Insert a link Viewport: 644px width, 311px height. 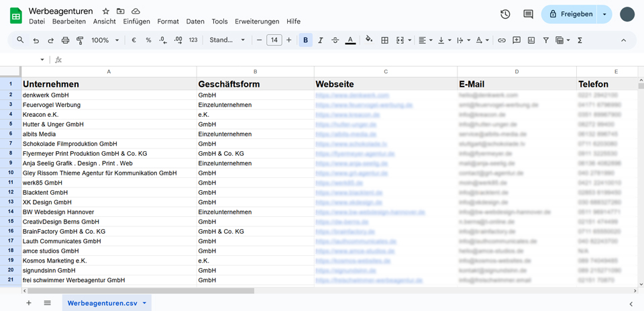coord(502,40)
